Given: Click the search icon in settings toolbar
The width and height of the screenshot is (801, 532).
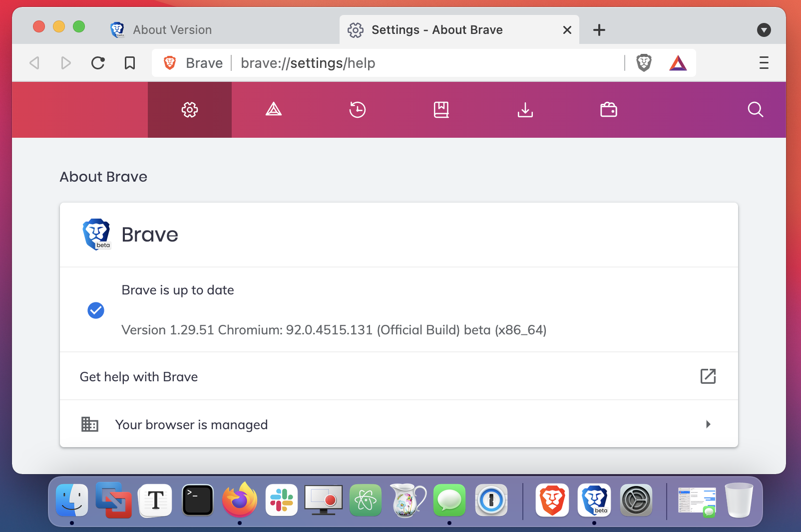Looking at the screenshot, I should (755, 110).
